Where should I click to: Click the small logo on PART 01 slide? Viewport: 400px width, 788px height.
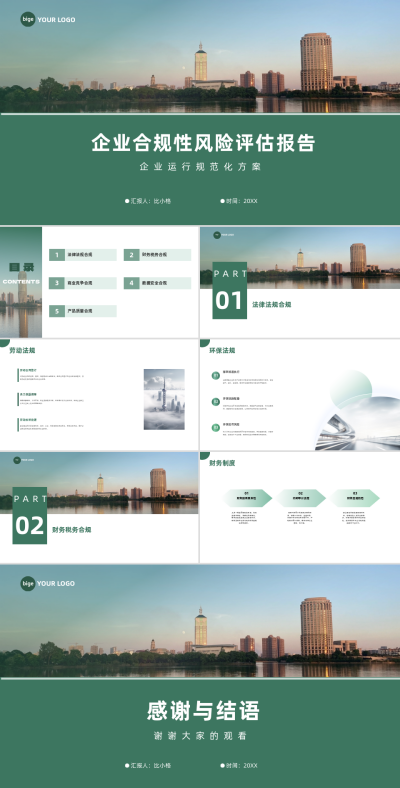217,235
